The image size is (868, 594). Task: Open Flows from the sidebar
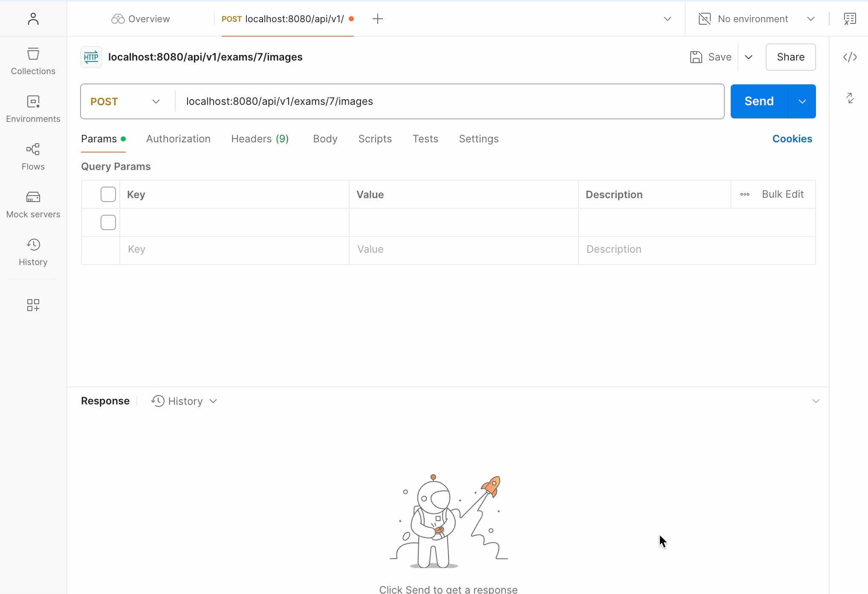click(x=33, y=156)
